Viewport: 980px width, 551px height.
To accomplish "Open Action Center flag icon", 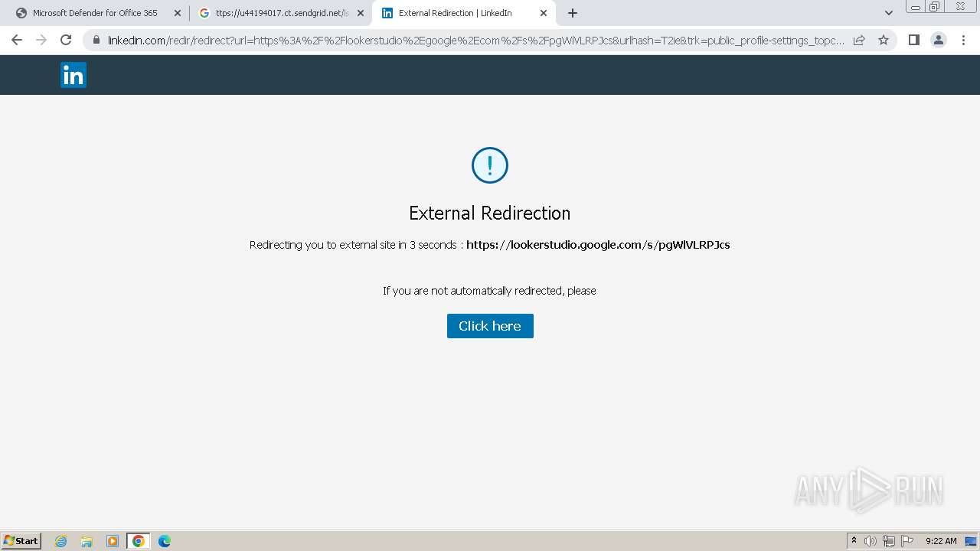I will coord(907,541).
